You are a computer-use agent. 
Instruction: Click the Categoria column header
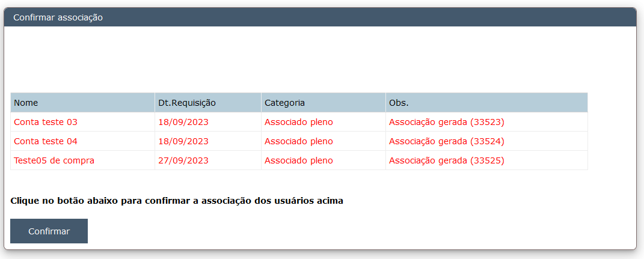coord(284,103)
